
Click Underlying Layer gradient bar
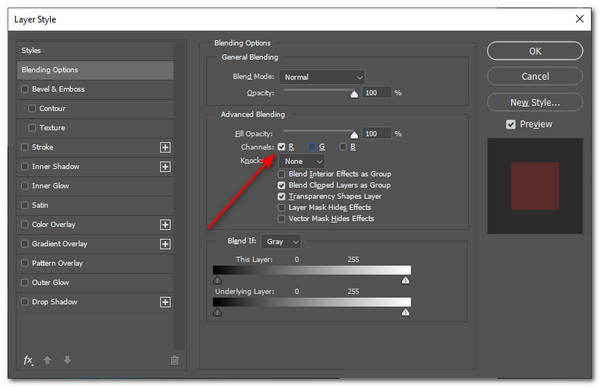pyautogui.click(x=312, y=302)
